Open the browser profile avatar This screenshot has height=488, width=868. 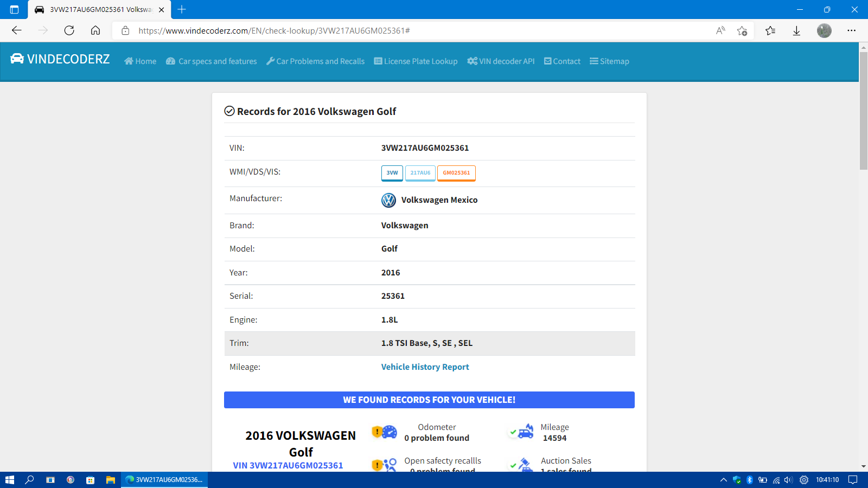click(824, 30)
